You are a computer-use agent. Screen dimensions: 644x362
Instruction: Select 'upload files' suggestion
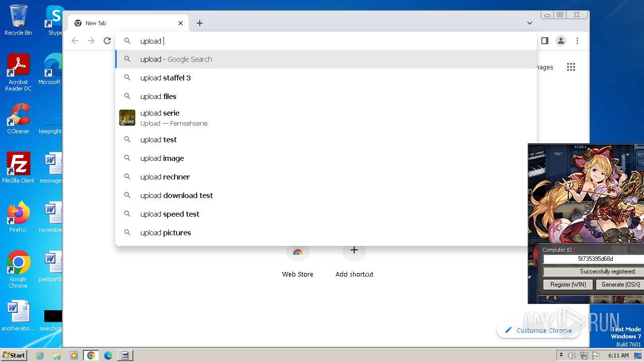326,97
